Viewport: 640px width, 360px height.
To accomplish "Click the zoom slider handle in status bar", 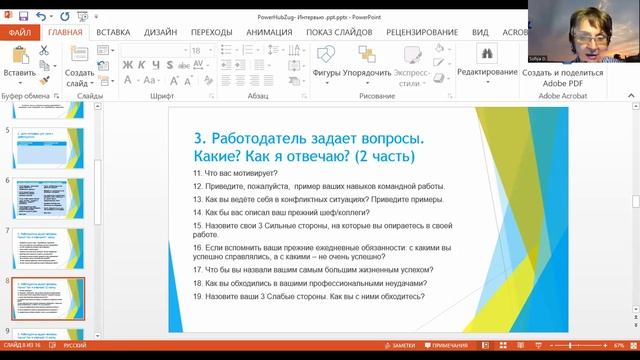I will tap(570, 345).
